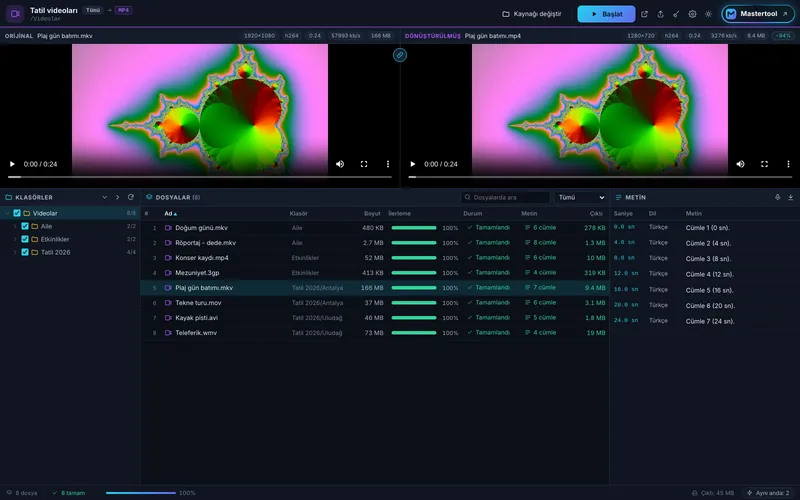This screenshot has height=500, width=800.
Task: Open the settings gear in top toolbar
Action: [692, 14]
